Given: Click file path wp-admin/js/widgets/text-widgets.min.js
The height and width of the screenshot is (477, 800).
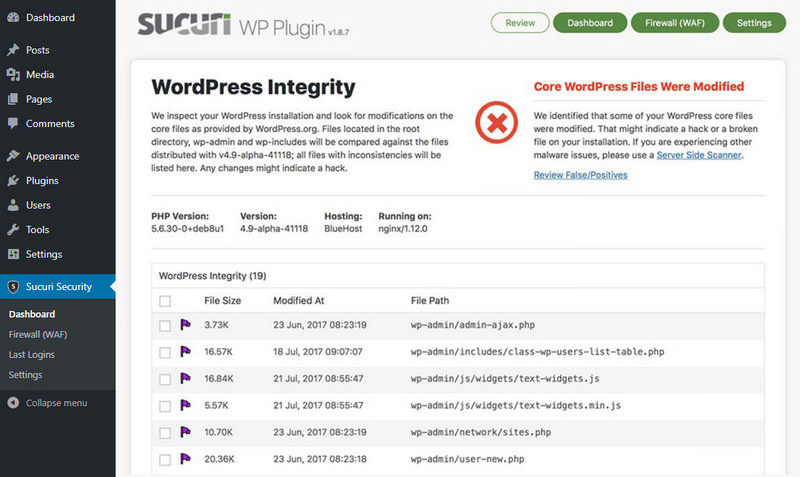Looking at the screenshot, I should pyautogui.click(x=516, y=406).
